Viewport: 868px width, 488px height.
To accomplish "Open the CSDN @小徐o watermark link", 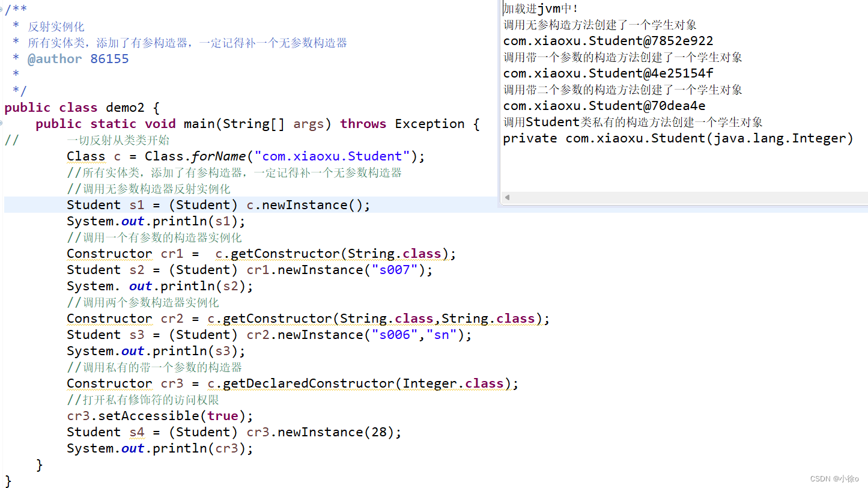I will (x=835, y=478).
